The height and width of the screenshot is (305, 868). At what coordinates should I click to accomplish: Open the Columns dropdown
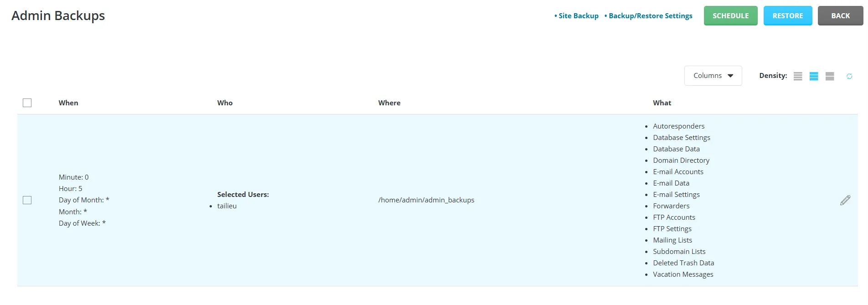click(x=713, y=76)
